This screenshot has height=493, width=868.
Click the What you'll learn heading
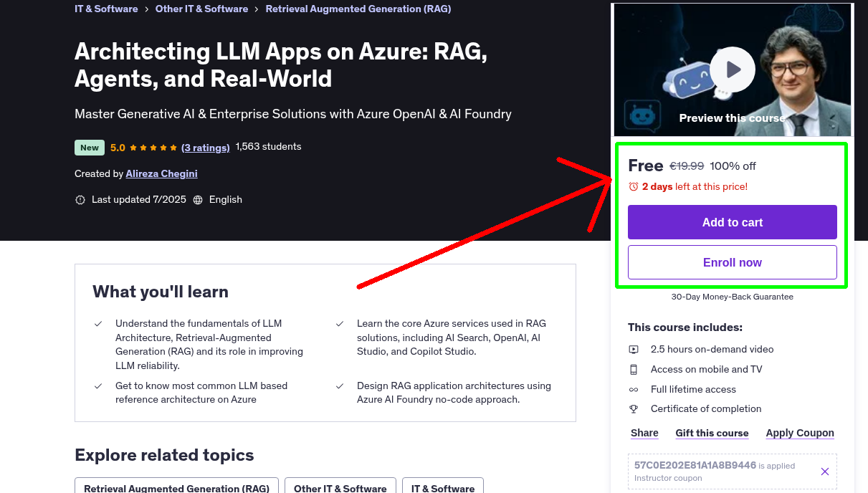tap(161, 292)
